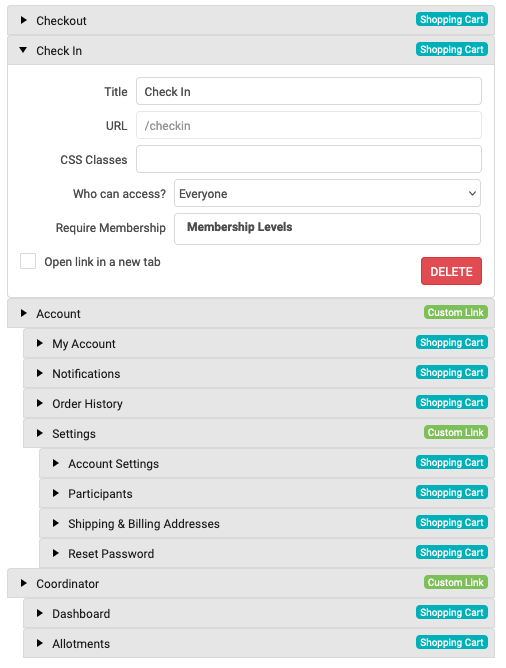
Task: Click Shopping Cart badge on Order History row
Action: tap(451, 403)
